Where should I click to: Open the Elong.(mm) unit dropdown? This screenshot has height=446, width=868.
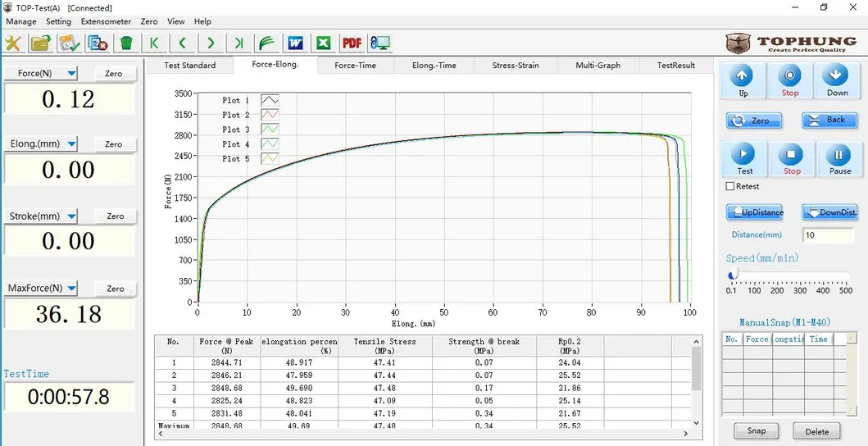tap(72, 144)
